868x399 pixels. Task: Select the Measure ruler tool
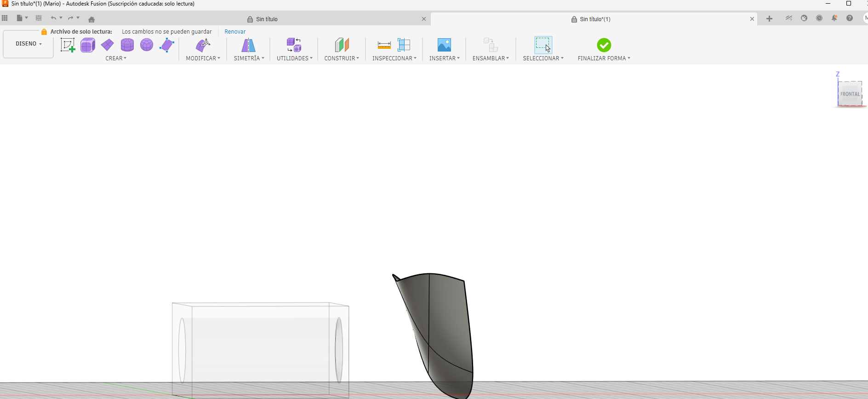[384, 45]
